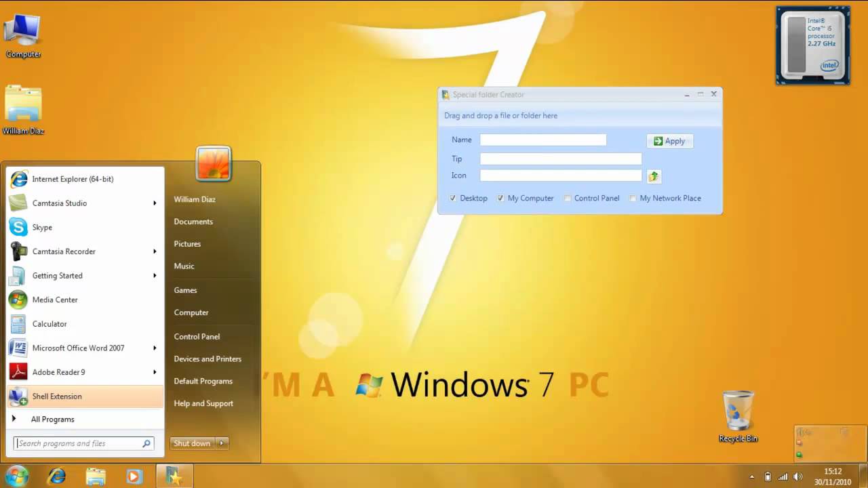
Task: Expand All Programs list
Action: (x=85, y=420)
